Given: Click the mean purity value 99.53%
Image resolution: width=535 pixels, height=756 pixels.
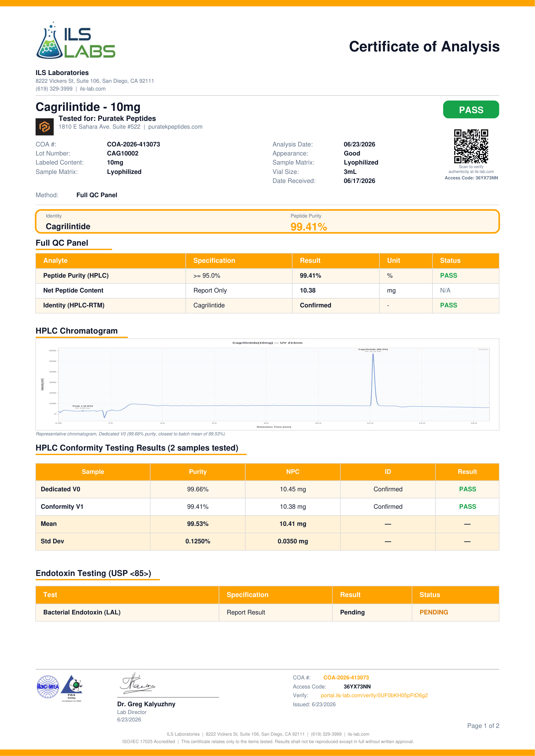Looking at the screenshot, I should tap(198, 524).
